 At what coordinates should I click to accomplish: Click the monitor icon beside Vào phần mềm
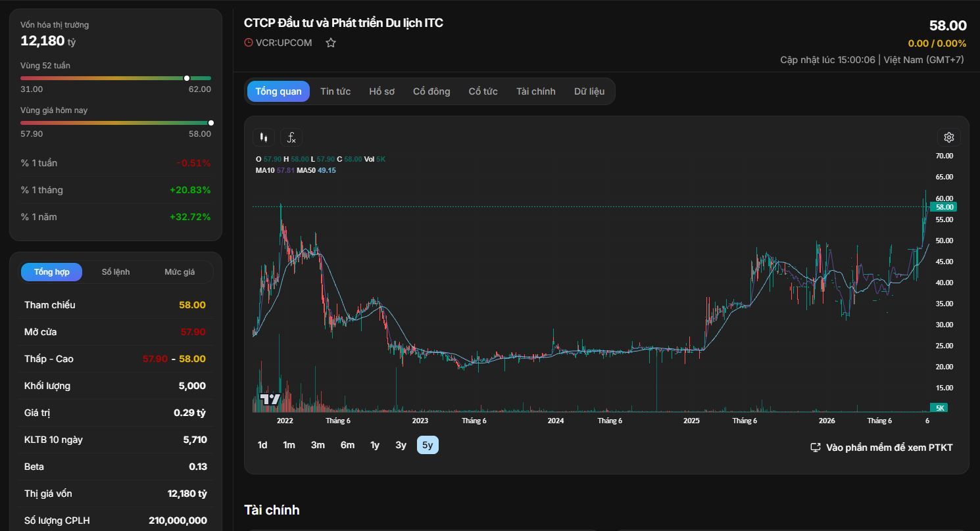click(x=816, y=448)
